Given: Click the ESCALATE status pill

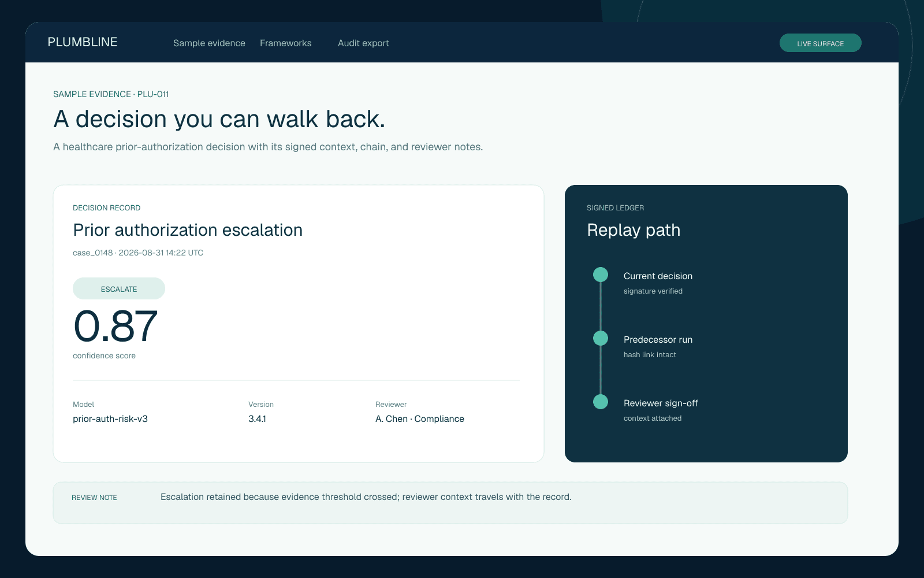Looking at the screenshot, I should 119,288.
